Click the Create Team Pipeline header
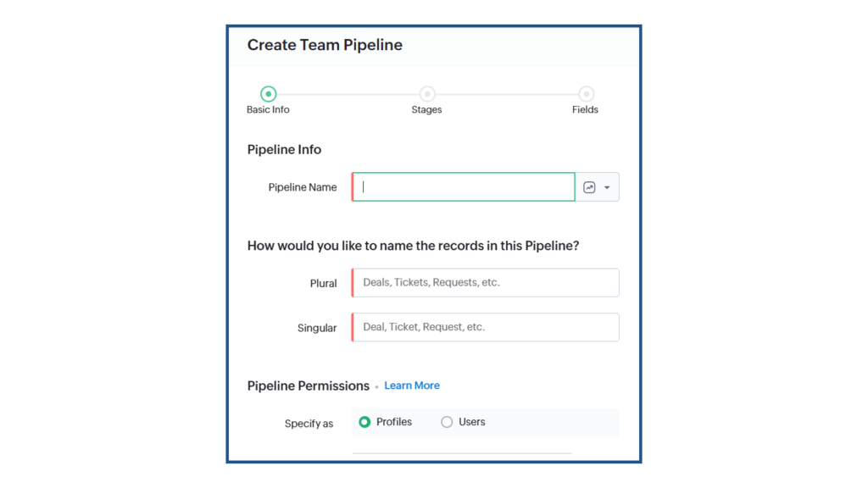The image size is (868, 488). coord(325,45)
